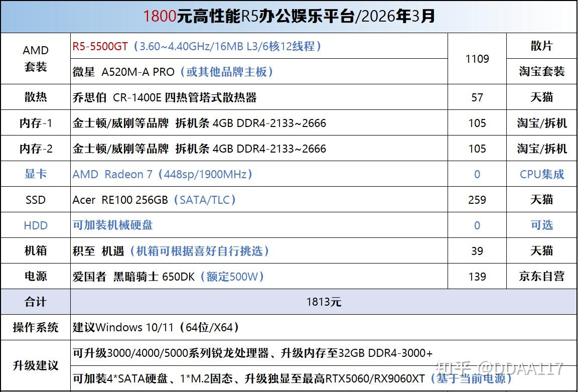Click the 升级建议 label cell

pyautogui.click(x=36, y=365)
